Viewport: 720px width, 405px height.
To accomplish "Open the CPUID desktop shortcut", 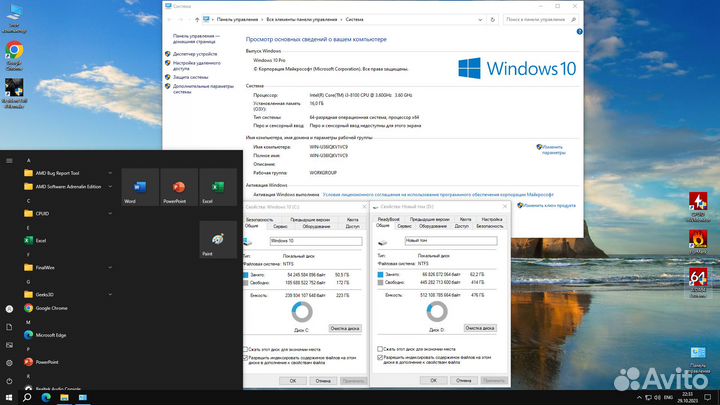I will coord(698,207).
